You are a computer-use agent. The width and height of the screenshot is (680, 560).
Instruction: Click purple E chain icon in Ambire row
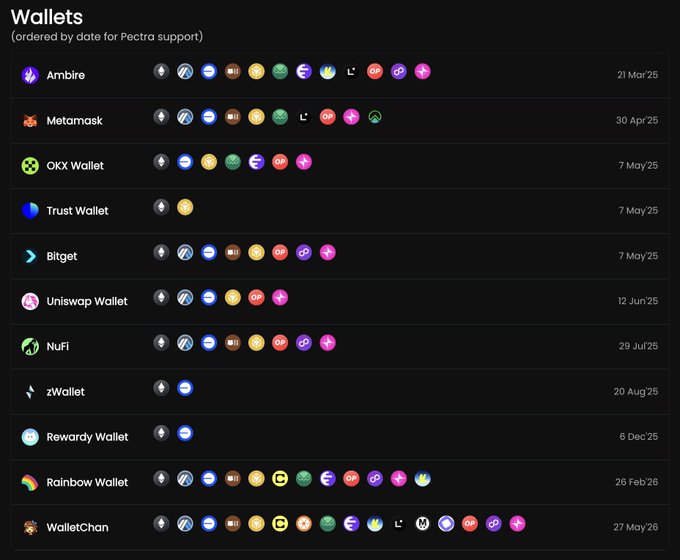pyautogui.click(x=304, y=71)
